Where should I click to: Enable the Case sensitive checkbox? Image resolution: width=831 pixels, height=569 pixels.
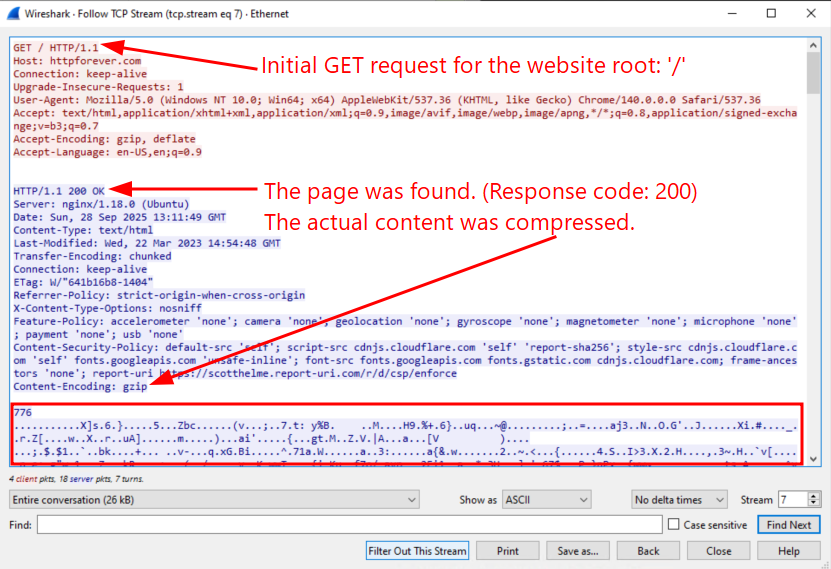(674, 525)
